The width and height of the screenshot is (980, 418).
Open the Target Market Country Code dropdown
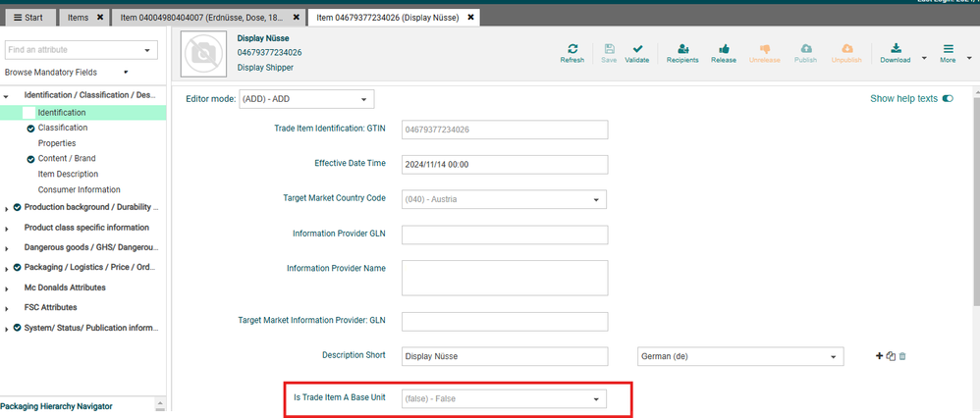point(504,199)
